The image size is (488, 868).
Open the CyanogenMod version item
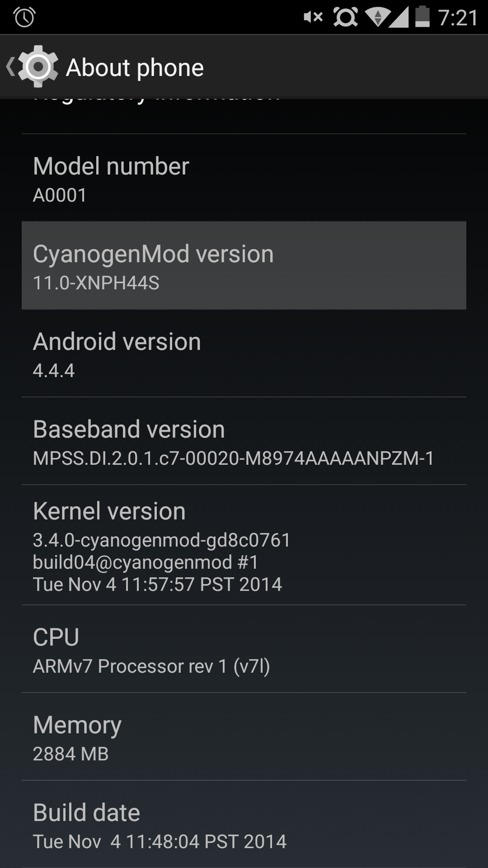244,265
